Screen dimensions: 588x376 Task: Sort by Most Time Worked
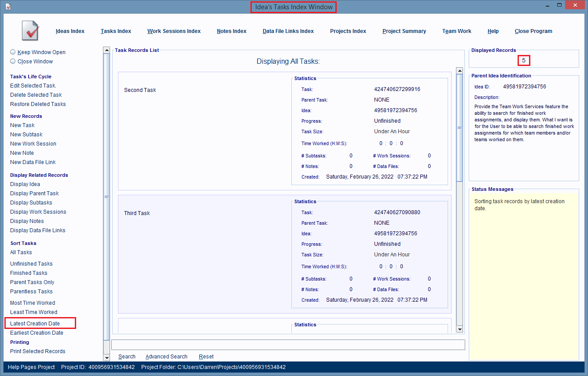pyautogui.click(x=33, y=303)
